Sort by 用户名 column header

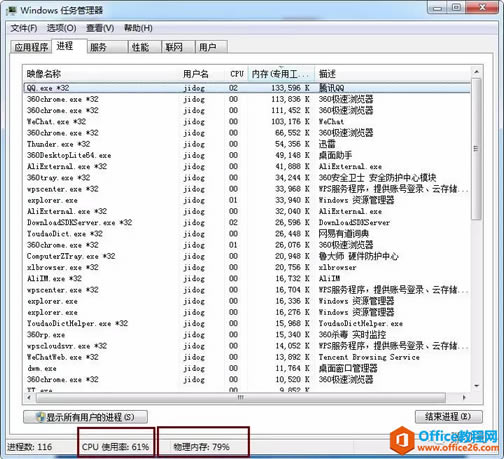[202, 74]
